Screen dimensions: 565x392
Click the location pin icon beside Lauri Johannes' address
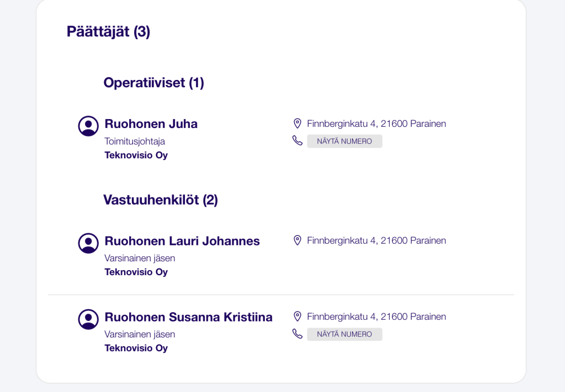[x=297, y=240]
